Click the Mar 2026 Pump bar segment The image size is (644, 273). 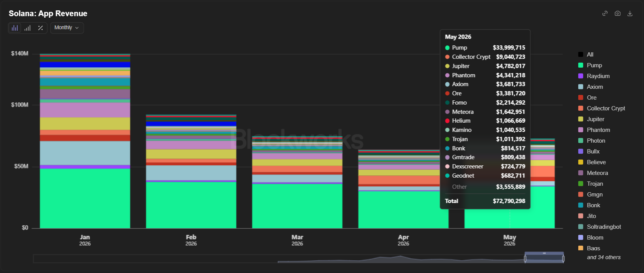point(297,206)
